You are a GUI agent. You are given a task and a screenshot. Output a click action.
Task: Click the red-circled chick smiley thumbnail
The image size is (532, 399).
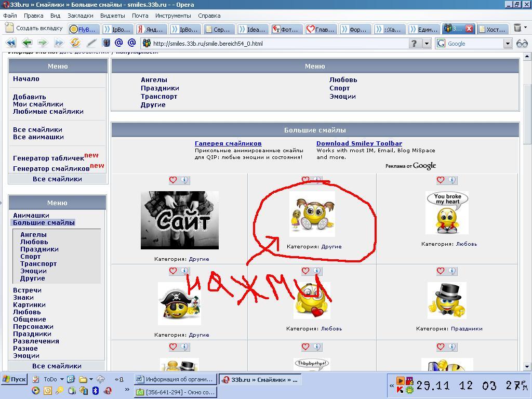[x=312, y=214]
